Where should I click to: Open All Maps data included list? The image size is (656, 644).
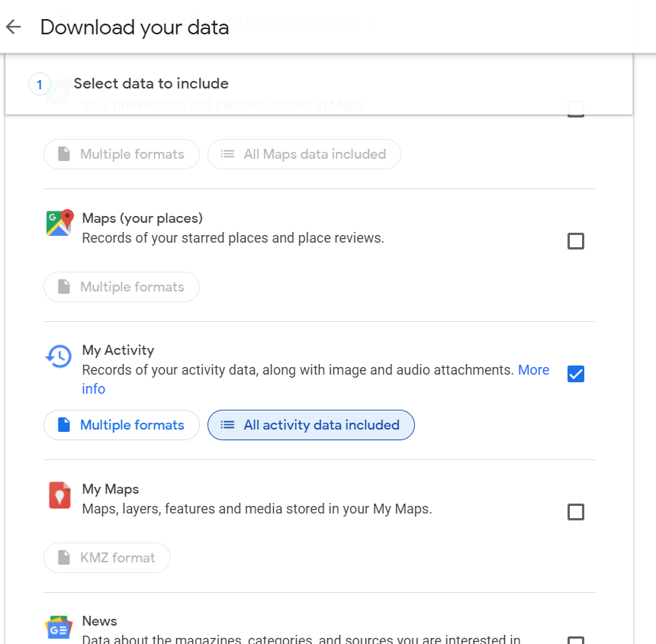pos(304,154)
